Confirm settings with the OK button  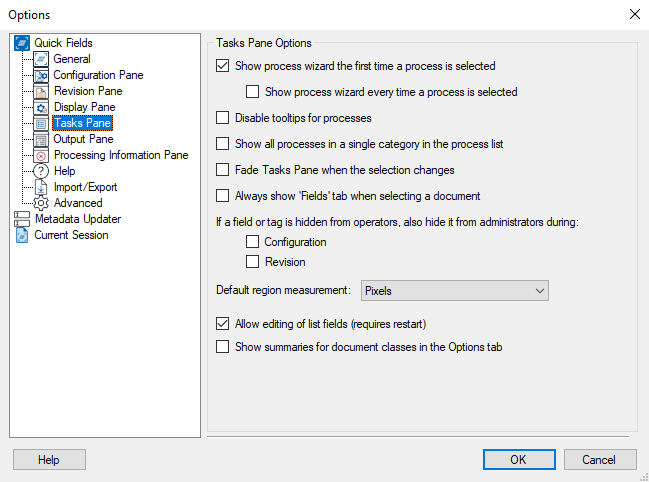pos(519,460)
